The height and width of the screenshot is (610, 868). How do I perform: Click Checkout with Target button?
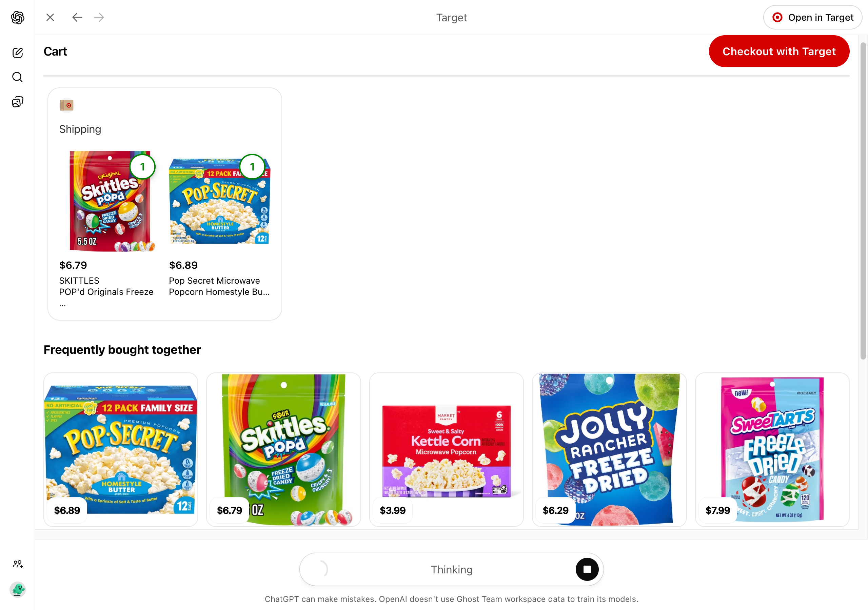point(779,52)
